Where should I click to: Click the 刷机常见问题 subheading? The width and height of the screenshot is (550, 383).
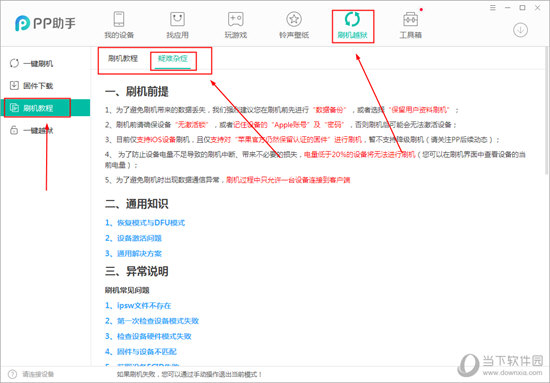(127, 290)
